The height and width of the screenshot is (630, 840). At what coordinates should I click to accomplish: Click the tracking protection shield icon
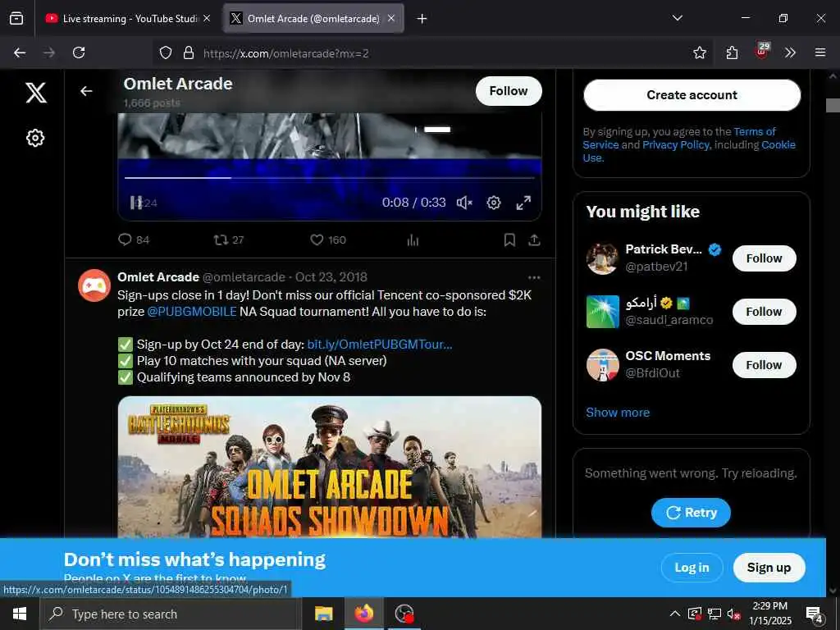[x=166, y=52]
